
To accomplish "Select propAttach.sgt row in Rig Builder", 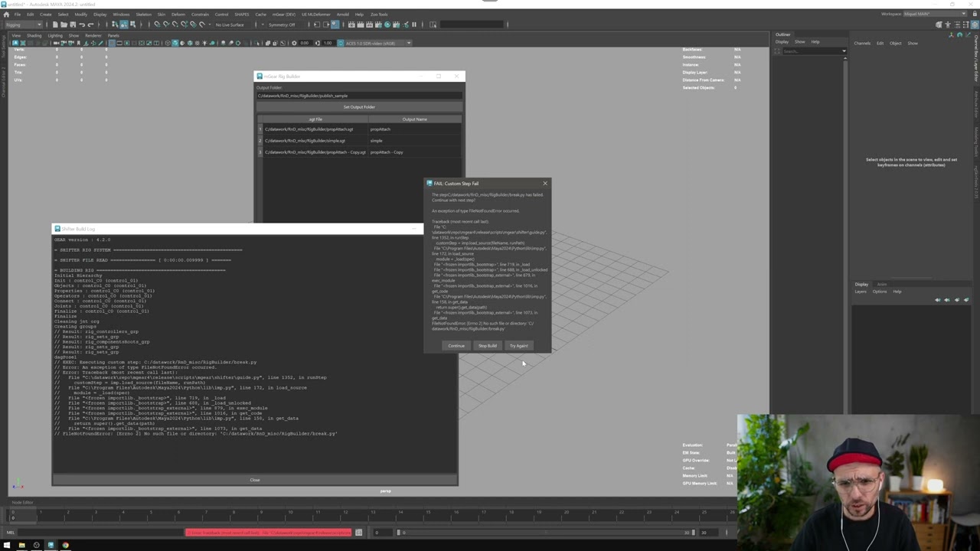I will [x=359, y=129].
